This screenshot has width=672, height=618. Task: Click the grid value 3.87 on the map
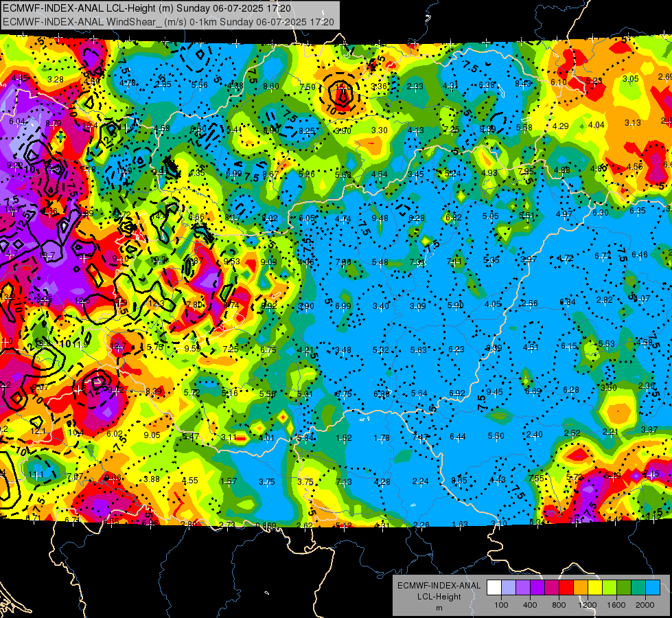649,430
